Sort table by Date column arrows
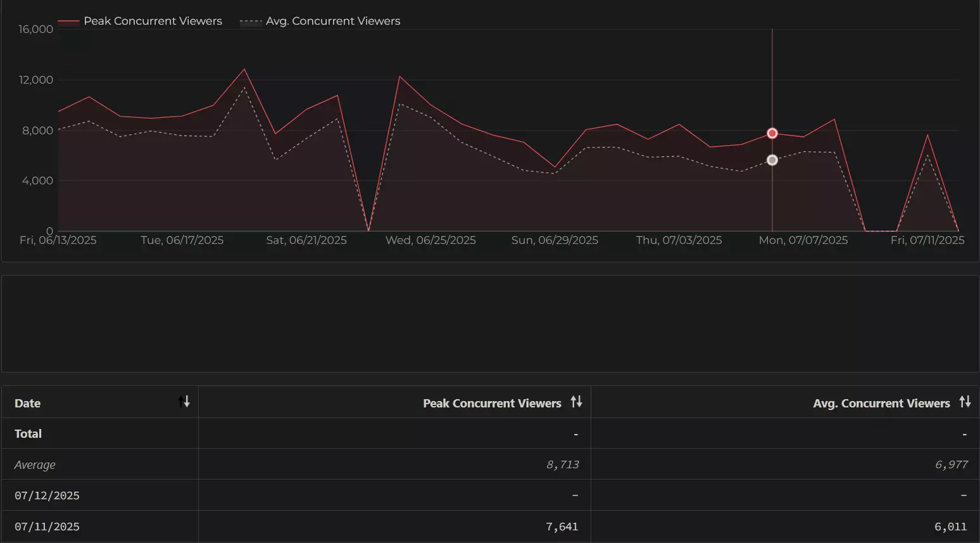Image resolution: width=980 pixels, height=543 pixels. (184, 402)
